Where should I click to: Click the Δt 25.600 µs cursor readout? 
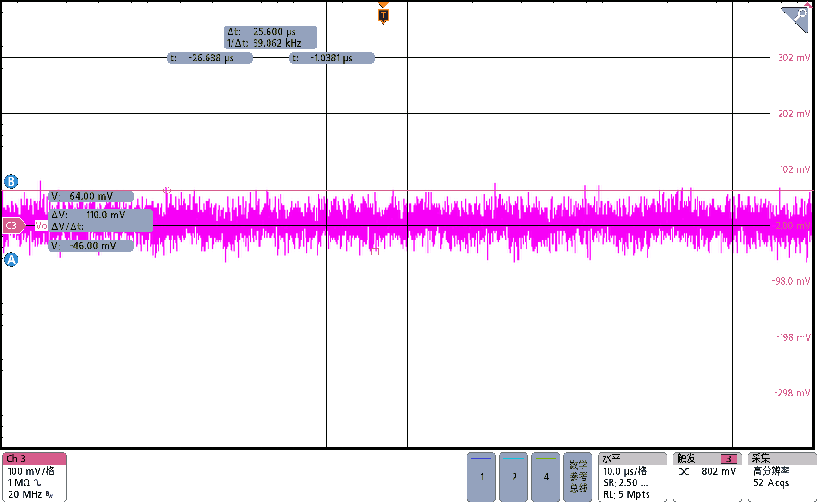pos(270,37)
